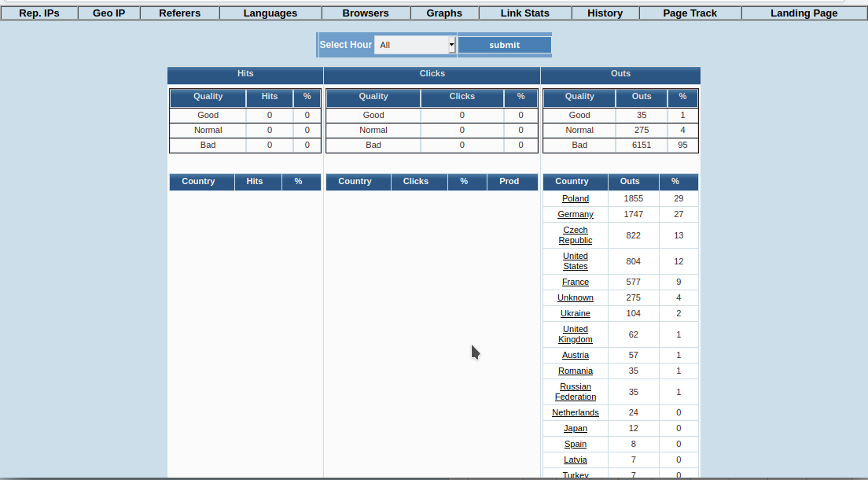Open the Latvia link
The width and height of the screenshot is (868, 480).
tap(576, 460)
